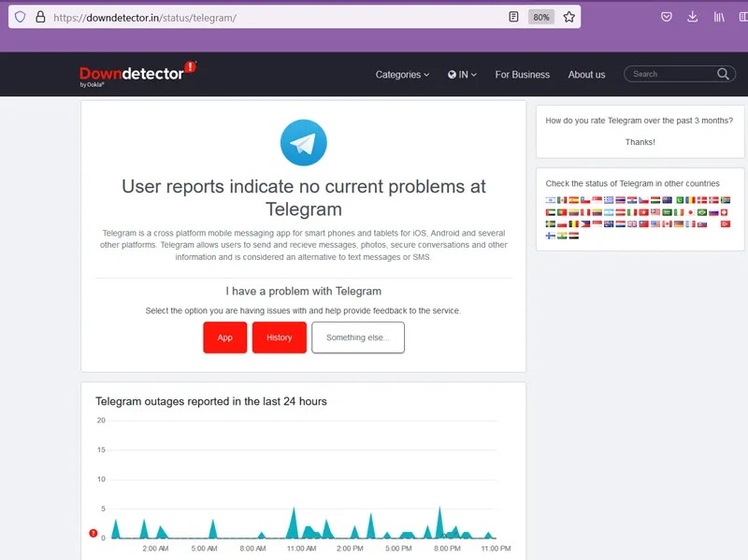
Task: Click inside the Search input field
Action: pyautogui.click(x=672, y=74)
